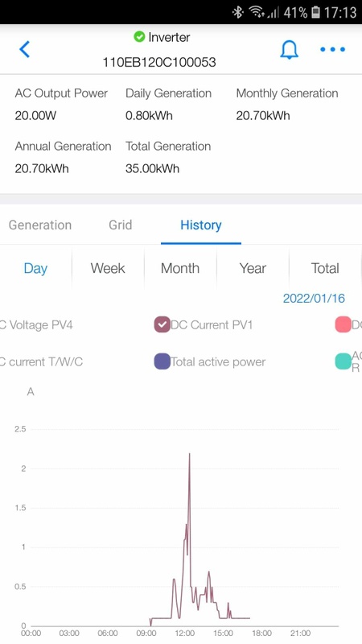The image size is (362, 644).
Task: Tap the back arrow icon
Action: click(x=25, y=49)
